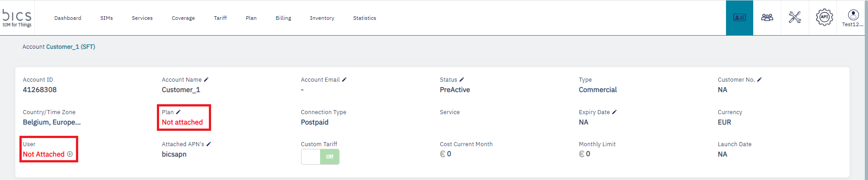Go to the SIMs menu
Viewport: 868px width, 180px height.
click(107, 18)
